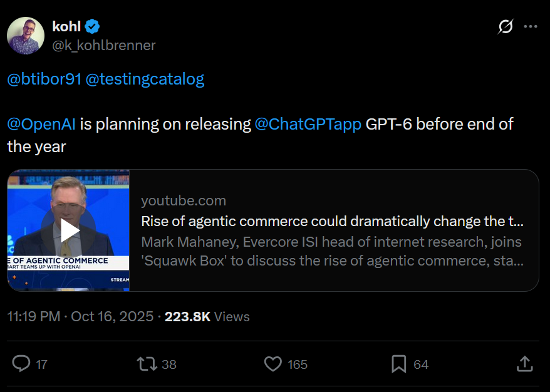Screen dimensions: 550x392
Task: Bookmark this post with the bookmark icon
Action: point(399,363)
